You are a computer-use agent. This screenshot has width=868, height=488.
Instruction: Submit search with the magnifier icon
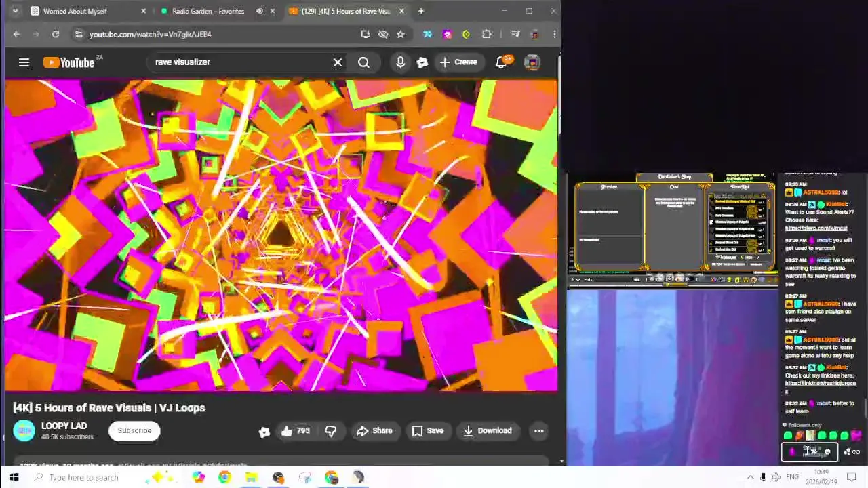click(x=364, y=62)
